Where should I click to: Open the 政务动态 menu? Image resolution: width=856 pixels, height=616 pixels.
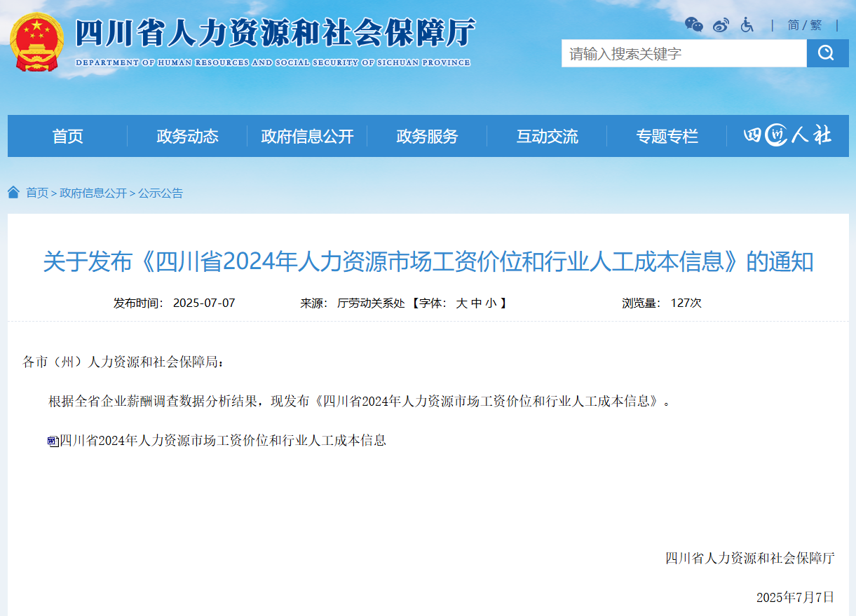[x=187, y=136]
